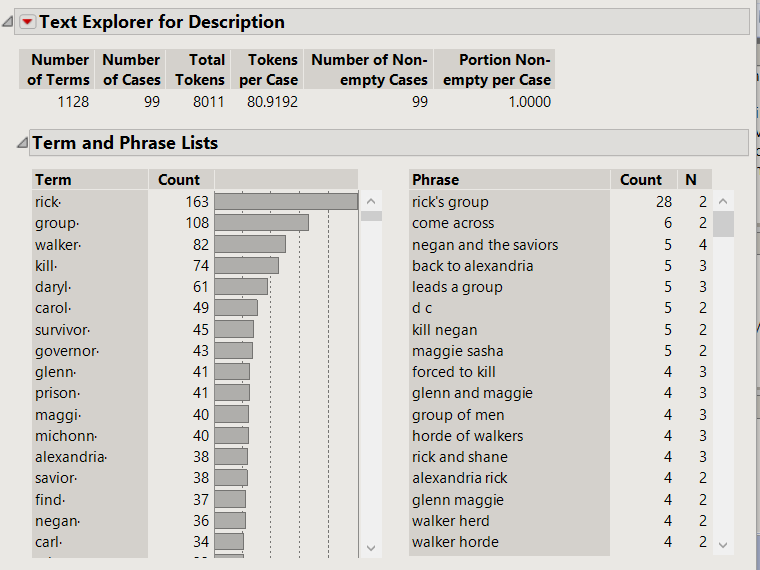Select the phrase "rick's group"
760x570 pixels.
point(450,202)
